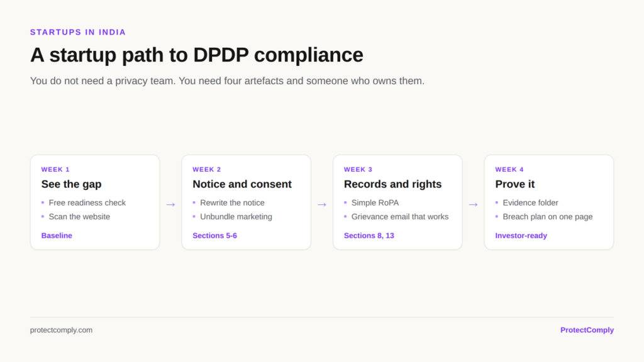Select the 'Records and rights' card title

click(392, 184)
